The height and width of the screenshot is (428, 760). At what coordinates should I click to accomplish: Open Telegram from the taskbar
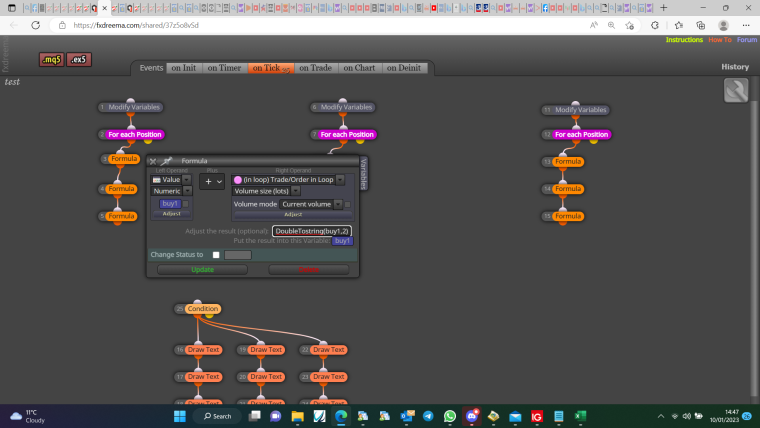(x=428, y=416)
